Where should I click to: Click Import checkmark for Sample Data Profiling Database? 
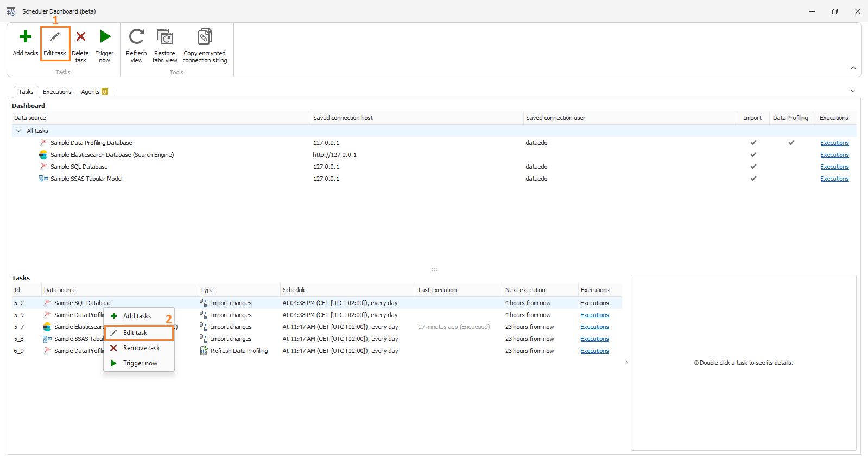[753, 143]
